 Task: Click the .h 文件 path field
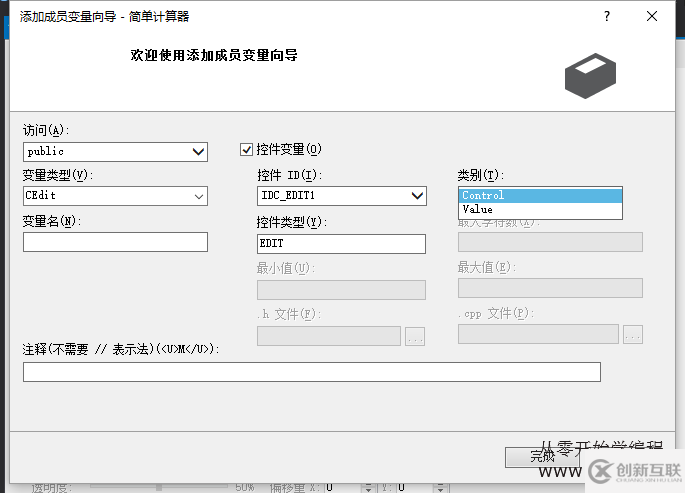coord(329,336)
